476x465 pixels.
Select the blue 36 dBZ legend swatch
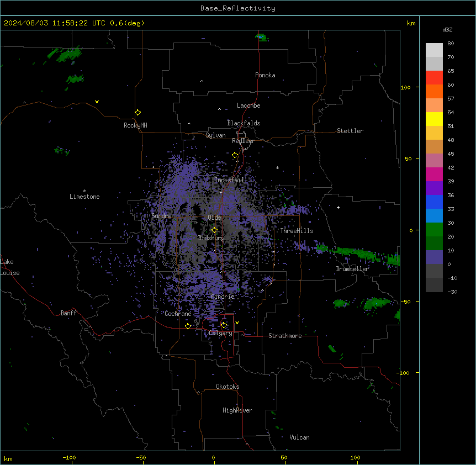tap(434, 202)
